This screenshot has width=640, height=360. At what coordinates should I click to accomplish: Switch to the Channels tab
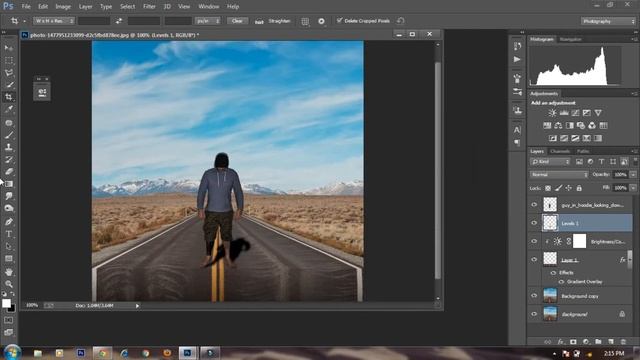[560, 151]
